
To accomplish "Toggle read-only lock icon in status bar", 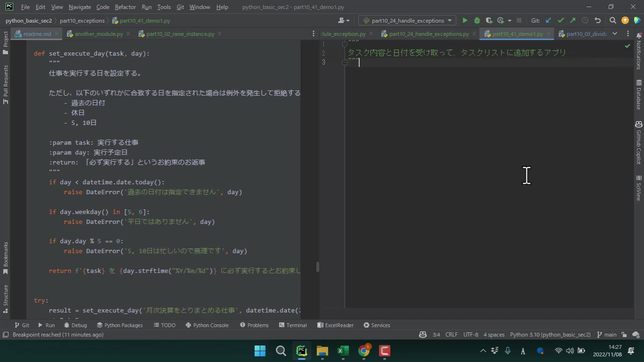I will coord(624,335).
